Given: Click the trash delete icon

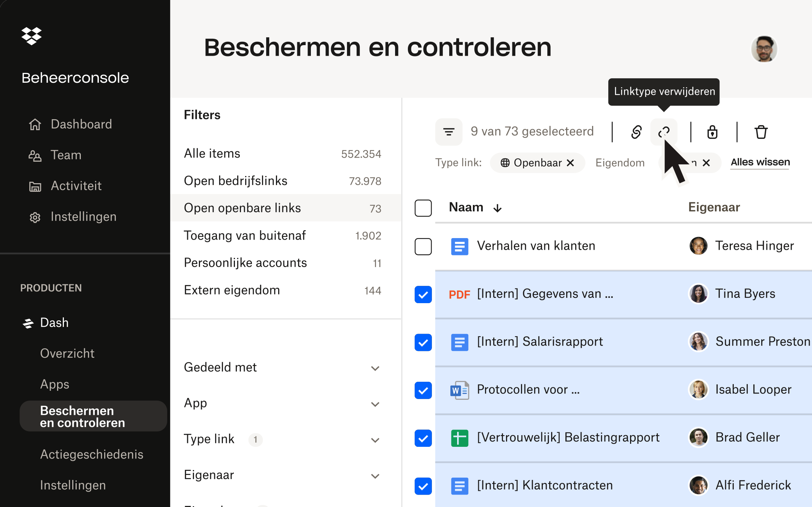Looking at the screenshot, I should [761, 132].
